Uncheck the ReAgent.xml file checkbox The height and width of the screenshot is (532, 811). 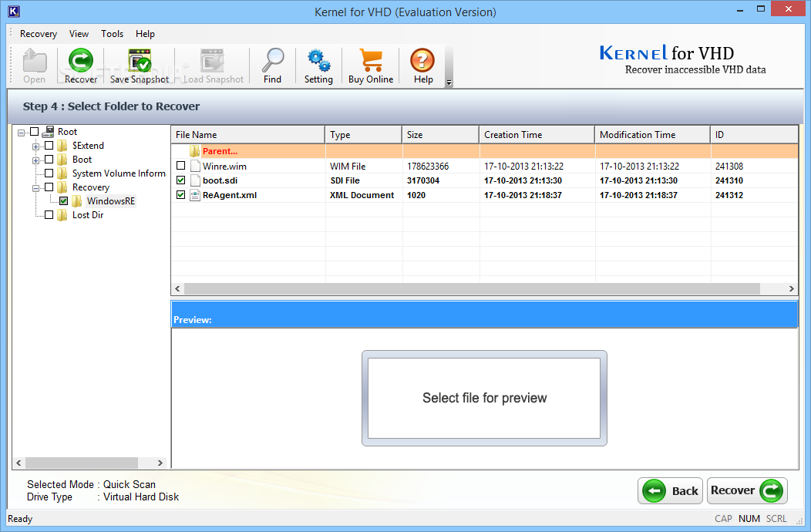181,194
